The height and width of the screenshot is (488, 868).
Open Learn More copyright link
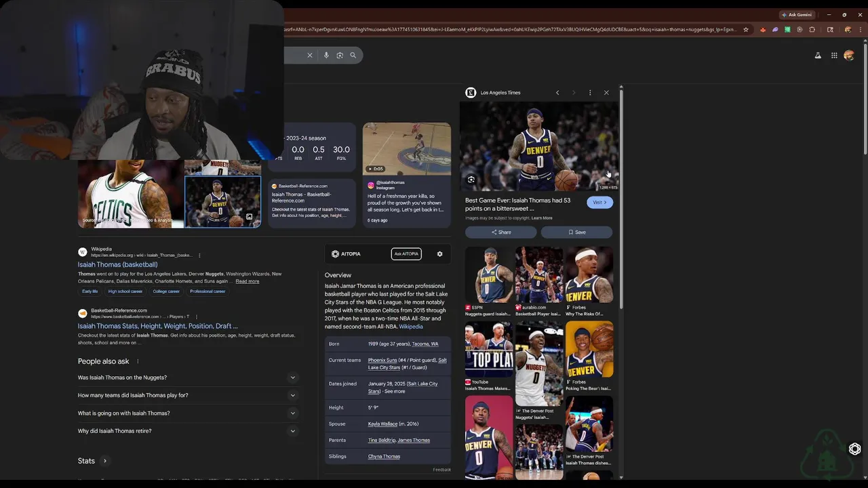542,218
